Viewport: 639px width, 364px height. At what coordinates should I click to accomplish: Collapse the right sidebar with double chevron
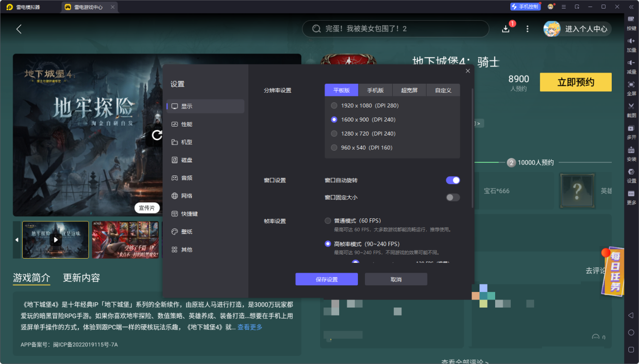click(631, 7)
